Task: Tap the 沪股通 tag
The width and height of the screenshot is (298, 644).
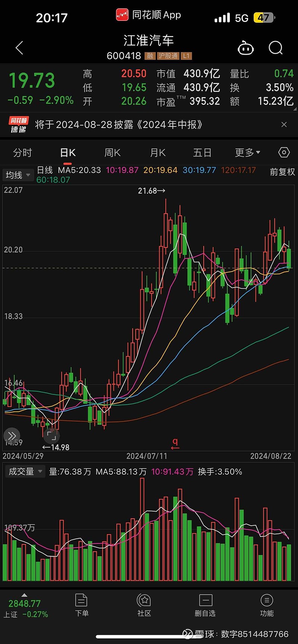Action: (x=168, y=56)
